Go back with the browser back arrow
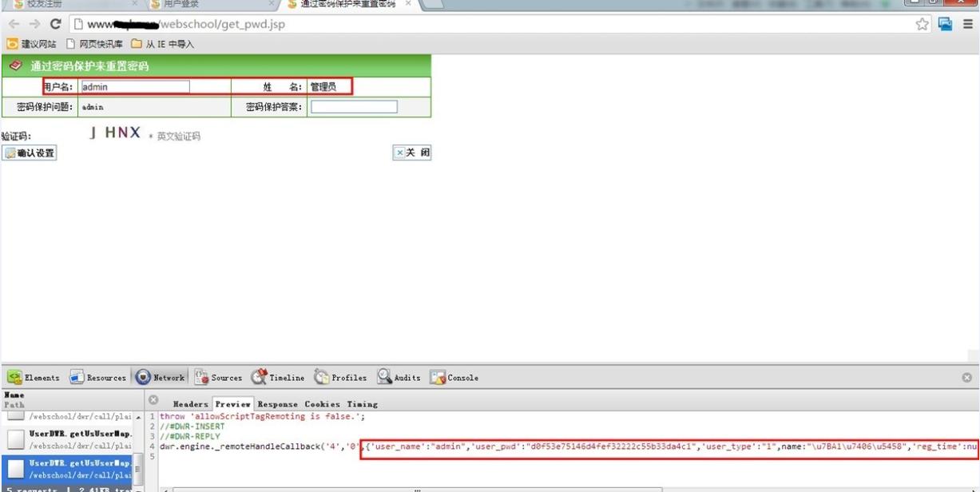The width and height of the screenshot is (980, 492). 14,25
